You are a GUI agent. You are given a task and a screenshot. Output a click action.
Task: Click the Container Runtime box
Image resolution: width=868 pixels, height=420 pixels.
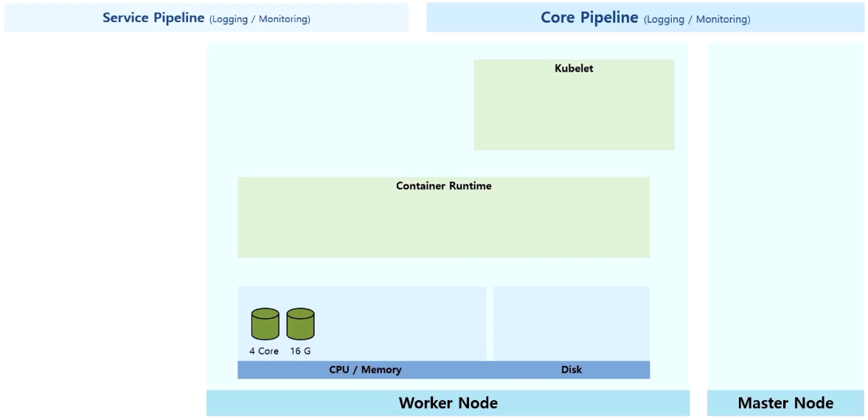[x=443, y=217]
